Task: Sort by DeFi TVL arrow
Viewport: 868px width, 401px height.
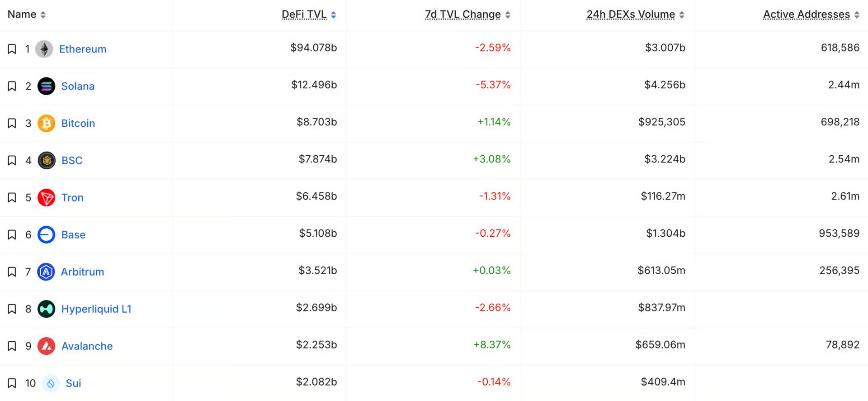Action: pyautogui.click(x=333, y=15)
